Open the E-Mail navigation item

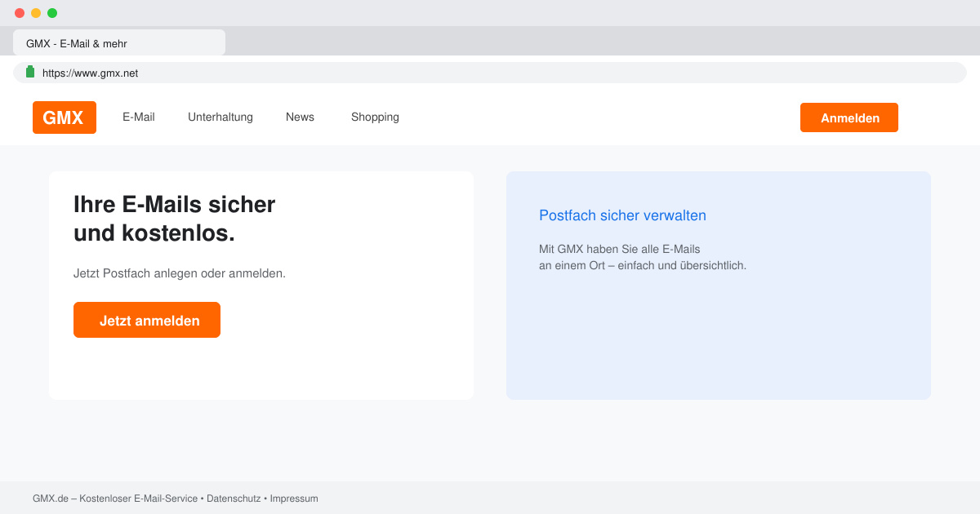[x=139, y=117]
